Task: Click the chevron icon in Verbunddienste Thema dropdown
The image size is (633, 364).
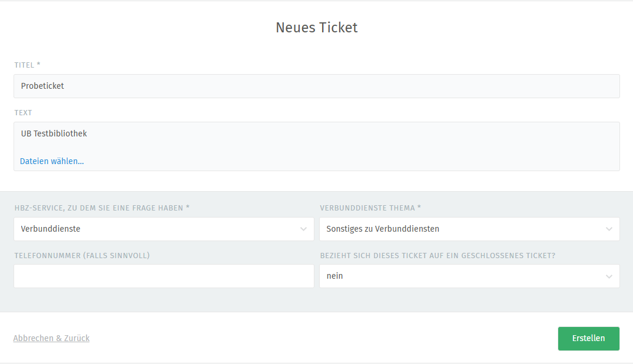Action: [x=609, y=229]
